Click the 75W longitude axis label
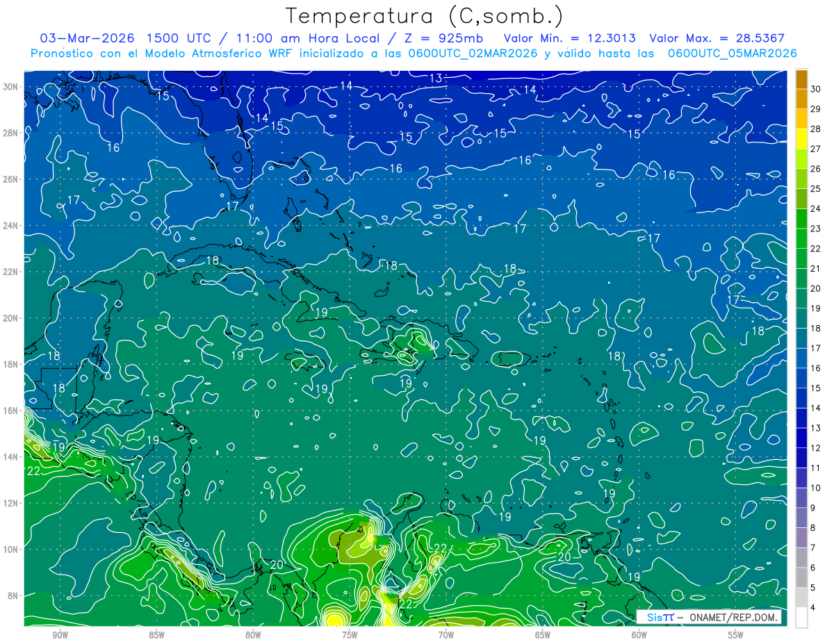This screenshot has height=644, width=834. (350, 635)
